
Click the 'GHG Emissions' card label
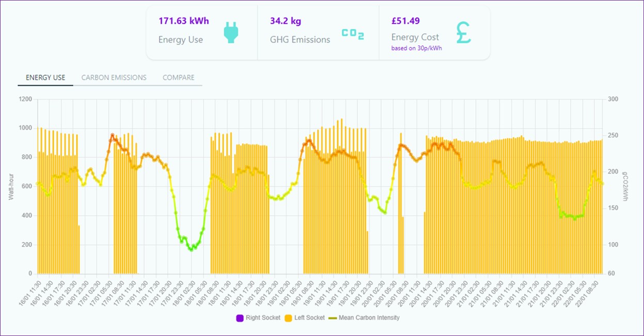[300, 40]
